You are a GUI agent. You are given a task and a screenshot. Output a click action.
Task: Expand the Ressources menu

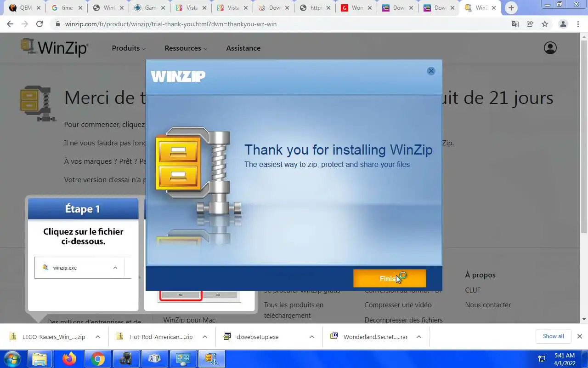(x=186, y=48)
